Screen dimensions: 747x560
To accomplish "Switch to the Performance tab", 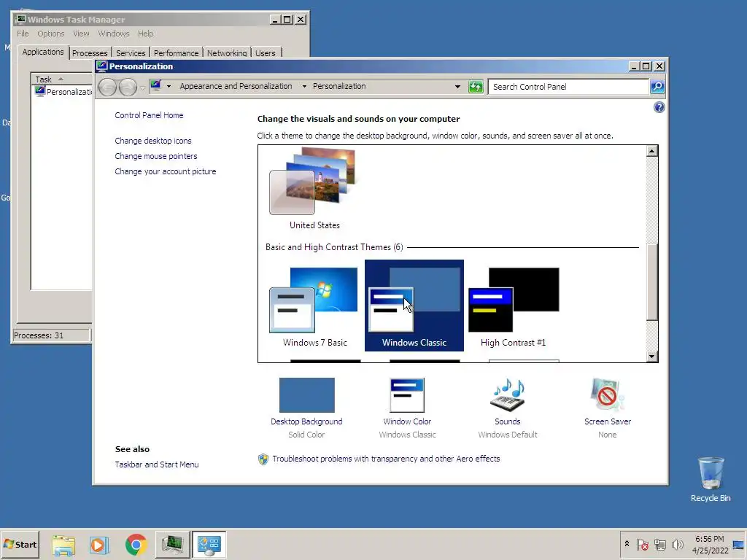I will pos(176,52).
